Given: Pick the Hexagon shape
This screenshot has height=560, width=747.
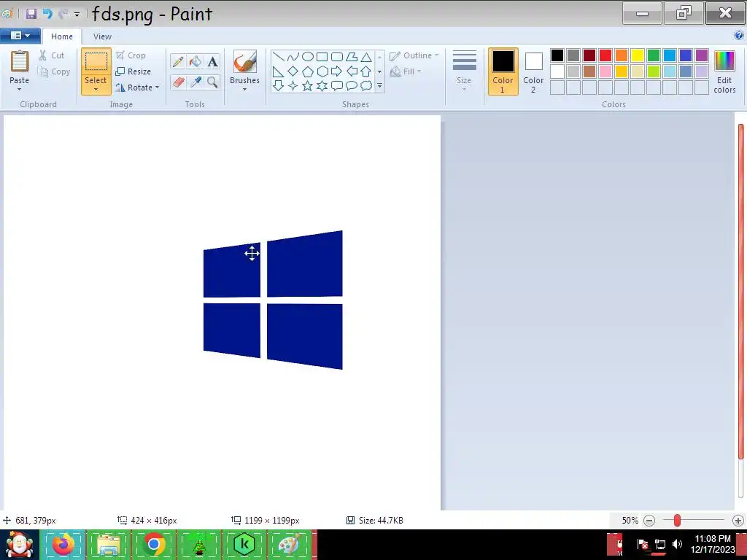Looking at the screenshot, I should (x=322, y=71).
